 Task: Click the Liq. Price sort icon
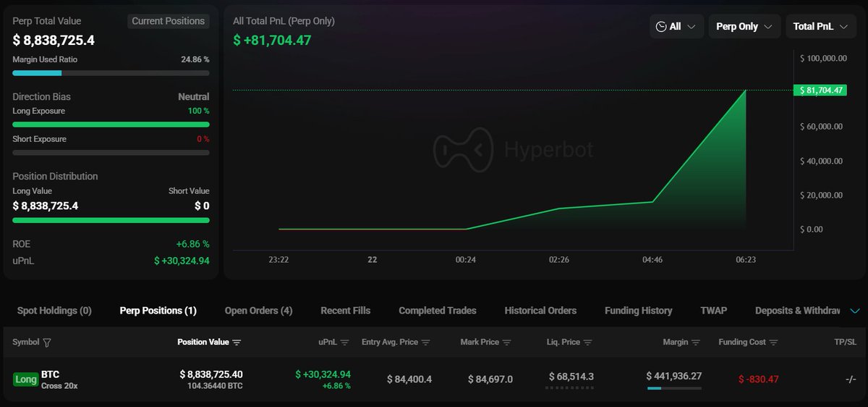[x=587, y=343]
